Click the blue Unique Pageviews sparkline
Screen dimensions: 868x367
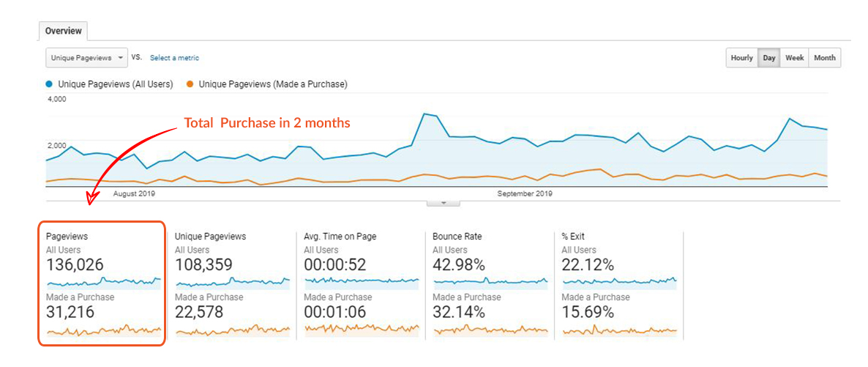click(x=233, y=281)
